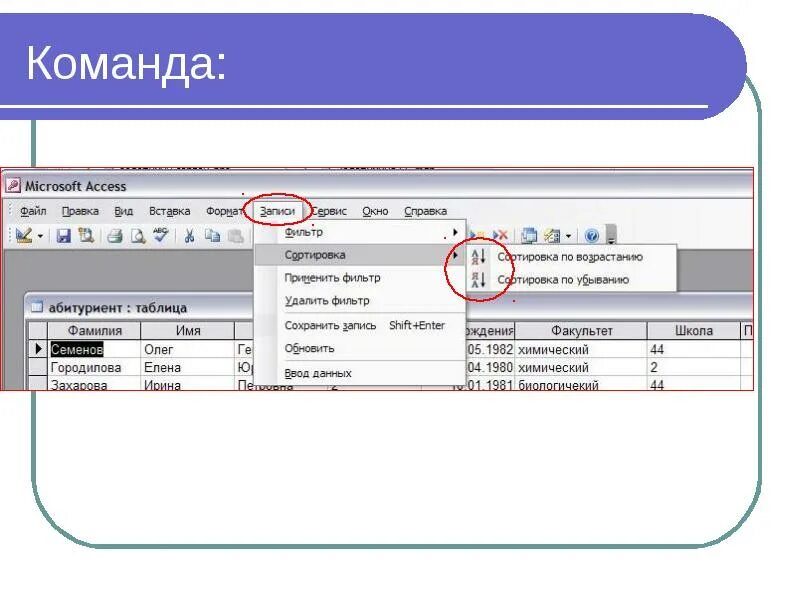Viewport: 800px width, 600px height.
Task: Open the Сервис menu
Action: point(329,211)
